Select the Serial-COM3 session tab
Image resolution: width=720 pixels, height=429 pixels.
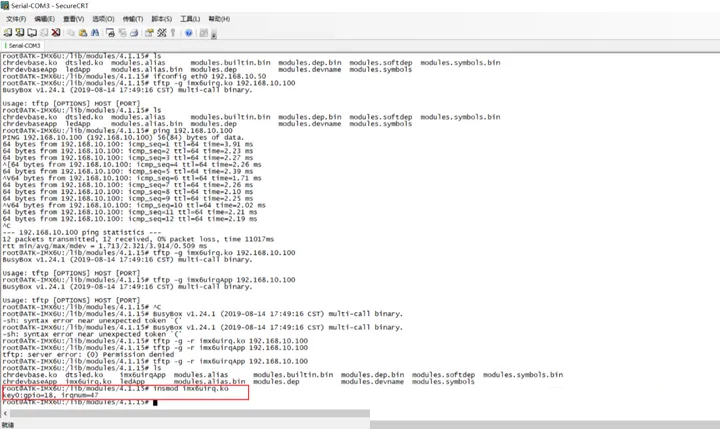point(22,45)
